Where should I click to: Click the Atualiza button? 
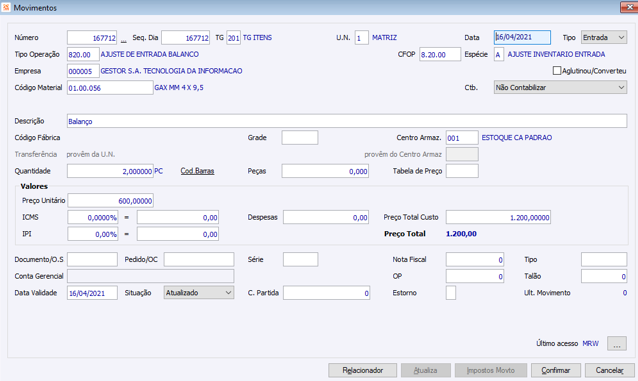(426, 370)
